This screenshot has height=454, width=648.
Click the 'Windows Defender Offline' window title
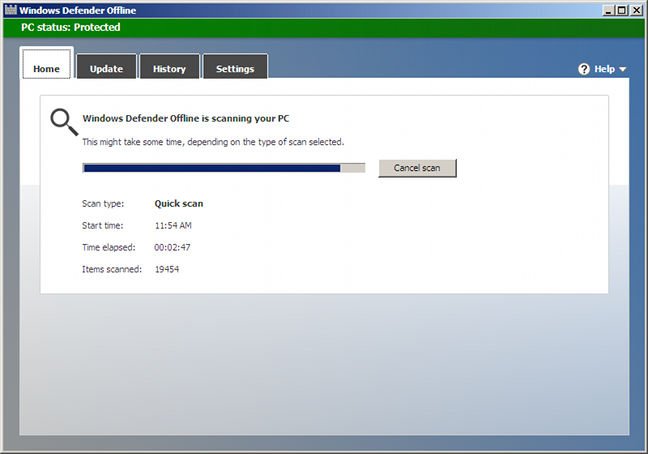point(78,10)
